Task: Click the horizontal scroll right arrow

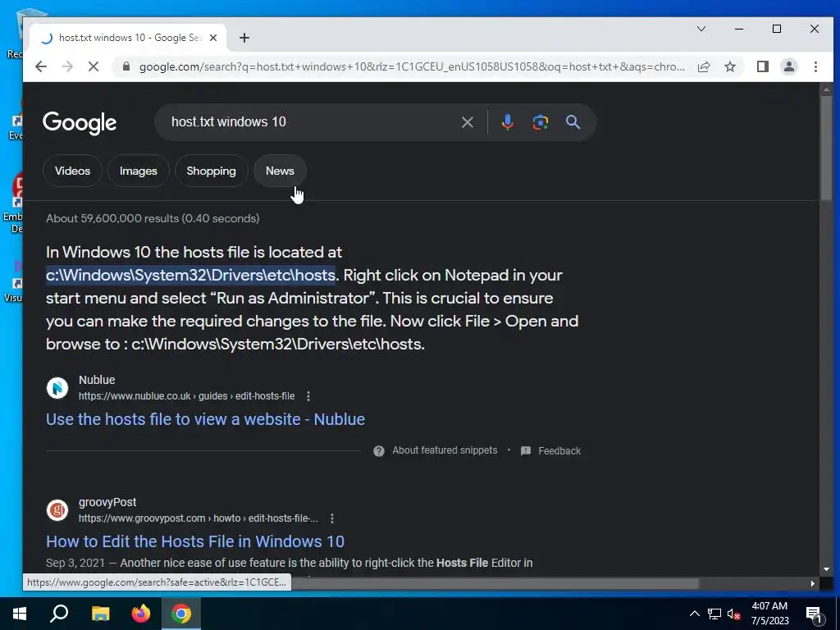Action: pyautogui.click(x=813, y=583)
